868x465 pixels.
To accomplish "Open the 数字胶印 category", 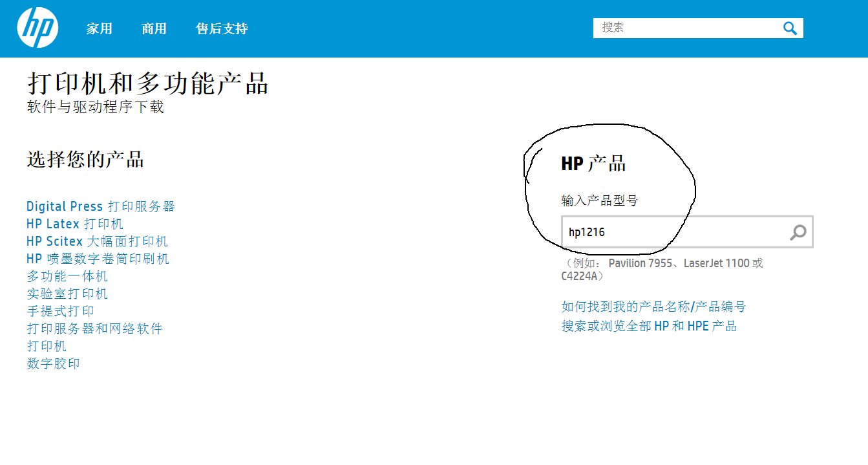I will [52, 363].
